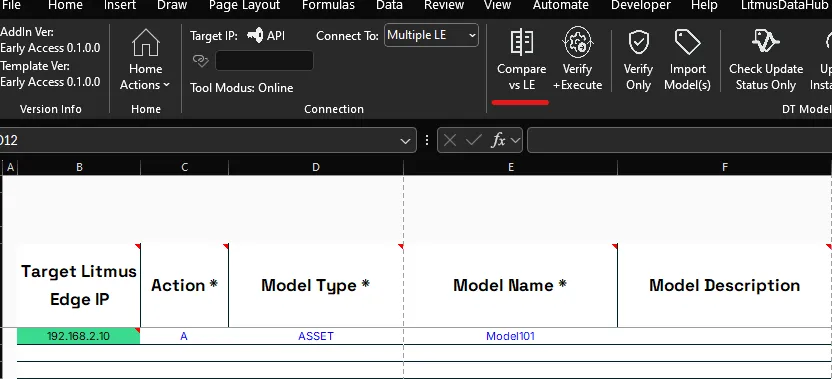The width and height of the screenshot is (832, 379).
Task: Click the AddIn Ver Early Access 0.1.0.0 text
Action: [50, 40]
